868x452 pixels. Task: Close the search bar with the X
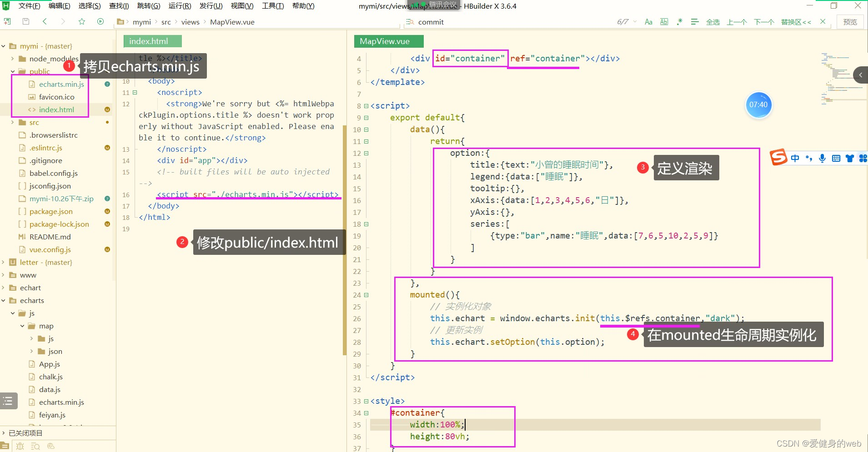(823, 21)
